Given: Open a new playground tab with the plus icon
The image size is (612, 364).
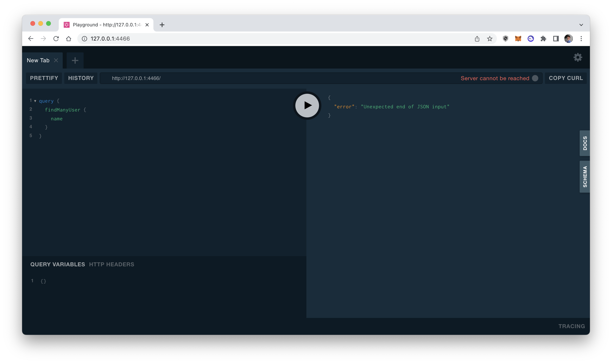Looking at the screenshot, I should click(75, 60).
